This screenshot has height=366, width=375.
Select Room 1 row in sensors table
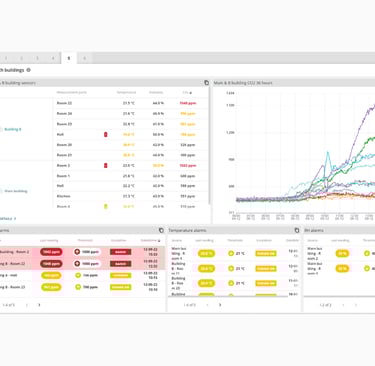tap(131, 176)
